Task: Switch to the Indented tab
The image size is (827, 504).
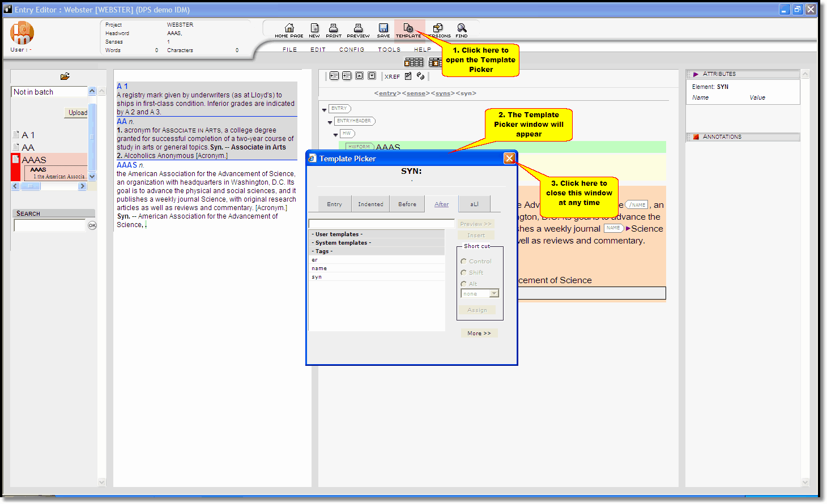Action: [x=370, y=204]
